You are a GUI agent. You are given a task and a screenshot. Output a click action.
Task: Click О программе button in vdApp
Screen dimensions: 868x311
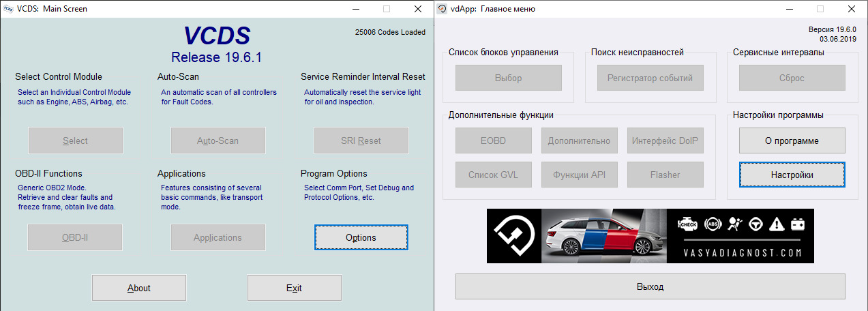coord(792,140)
